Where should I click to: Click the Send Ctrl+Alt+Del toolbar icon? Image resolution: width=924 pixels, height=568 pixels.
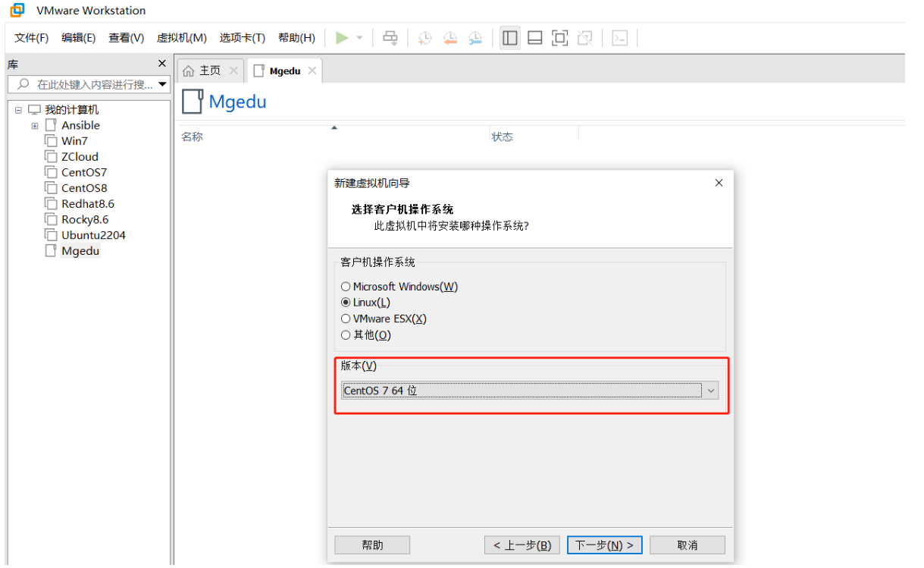click(390, 38)
